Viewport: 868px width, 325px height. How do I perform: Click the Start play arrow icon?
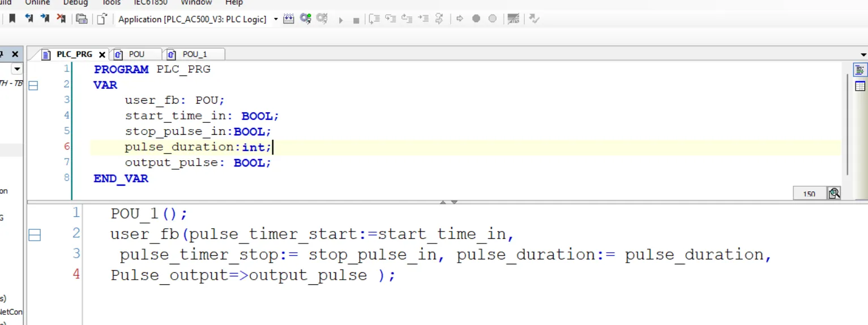point(341,20)
